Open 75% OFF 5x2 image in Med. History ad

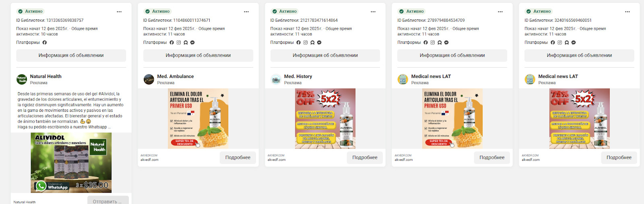325,119
